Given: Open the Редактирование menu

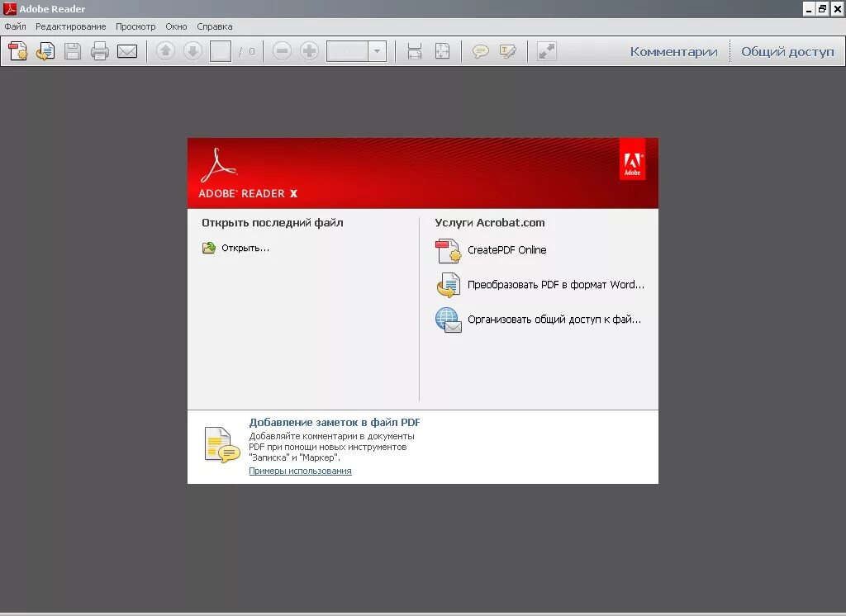Looking at the screenshot, I should [71, 26].
